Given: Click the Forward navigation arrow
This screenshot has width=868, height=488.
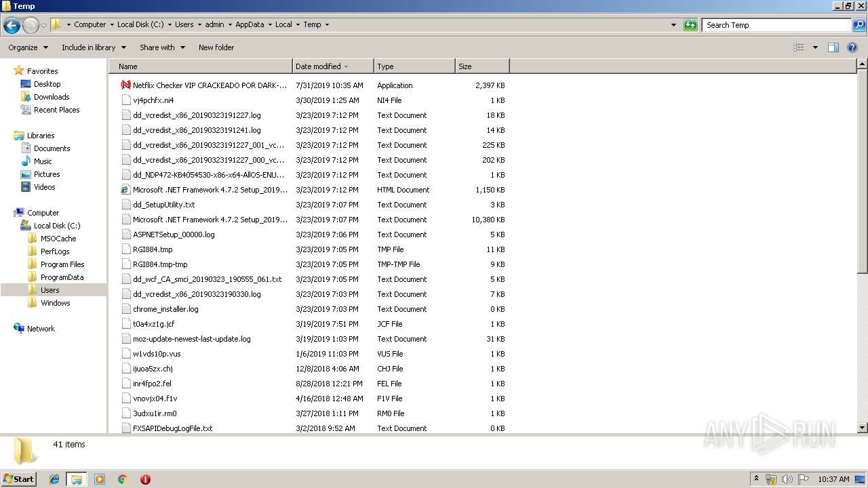Looking at the screenshot, I should pyautogui.click(x=31, y=25).
